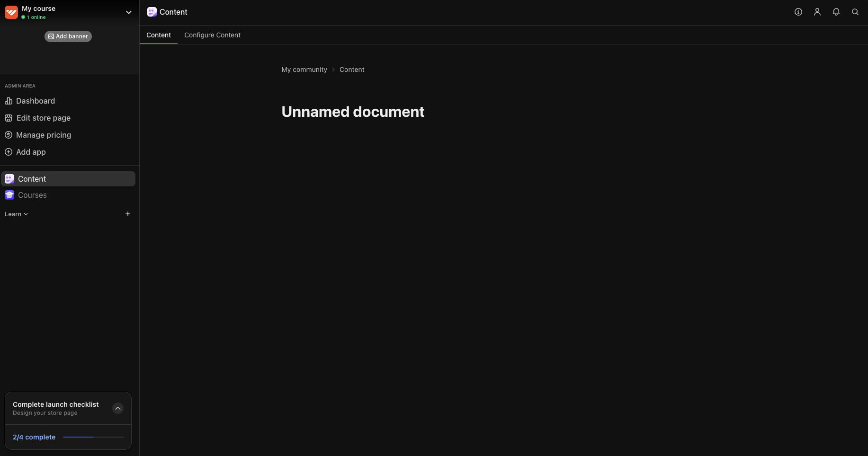This screenshot has height=456, width=868.
Task: Switch to the Configure Content tab
Action: click(x=212, y=35)
